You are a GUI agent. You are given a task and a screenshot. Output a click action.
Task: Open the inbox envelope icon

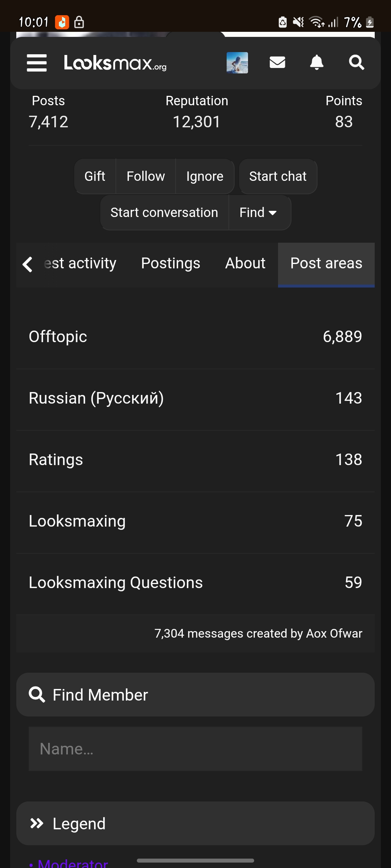(277, 63)
